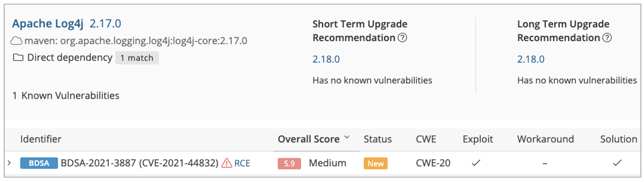Screen dimensions: 644x182
Task: Open Long Term Upgrade Recommendation help icon
Action: [607, 38]
